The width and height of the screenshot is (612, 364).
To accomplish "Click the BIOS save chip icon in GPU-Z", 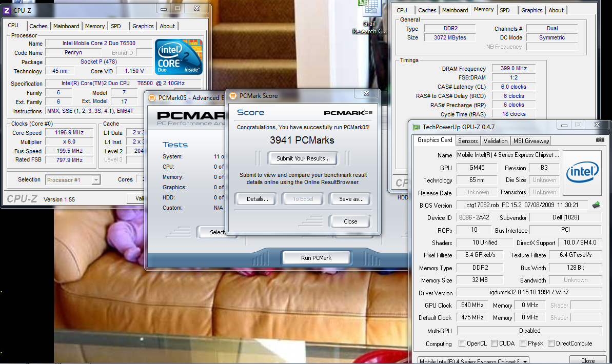I will [596, 205].
